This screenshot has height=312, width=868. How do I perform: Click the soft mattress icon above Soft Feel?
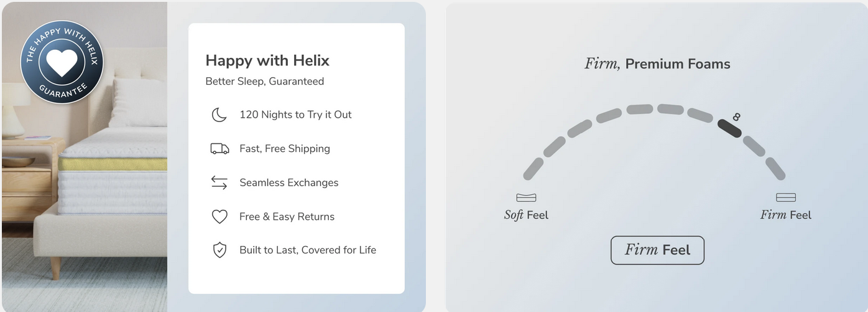point(526,198)
